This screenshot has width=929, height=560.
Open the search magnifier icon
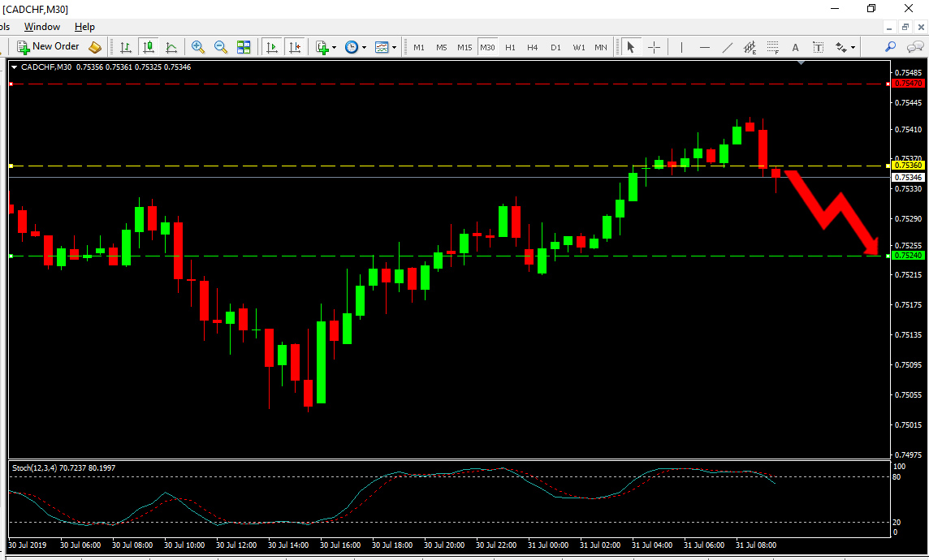[891, 47]
